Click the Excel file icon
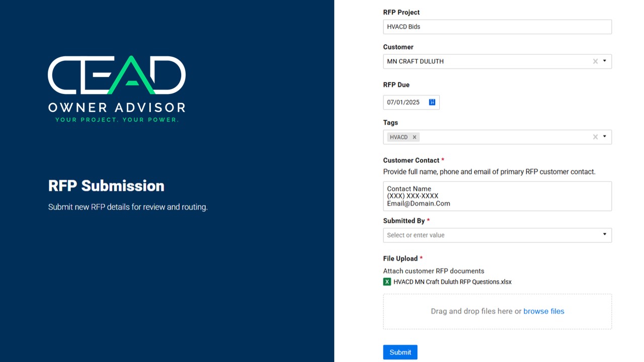644x362 pixels. pyautogui.click(x=387, y=282)
